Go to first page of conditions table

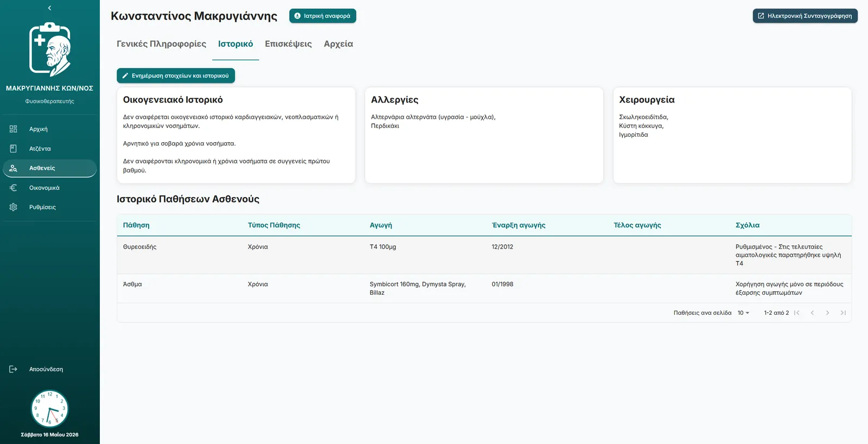tap(797, 313)
